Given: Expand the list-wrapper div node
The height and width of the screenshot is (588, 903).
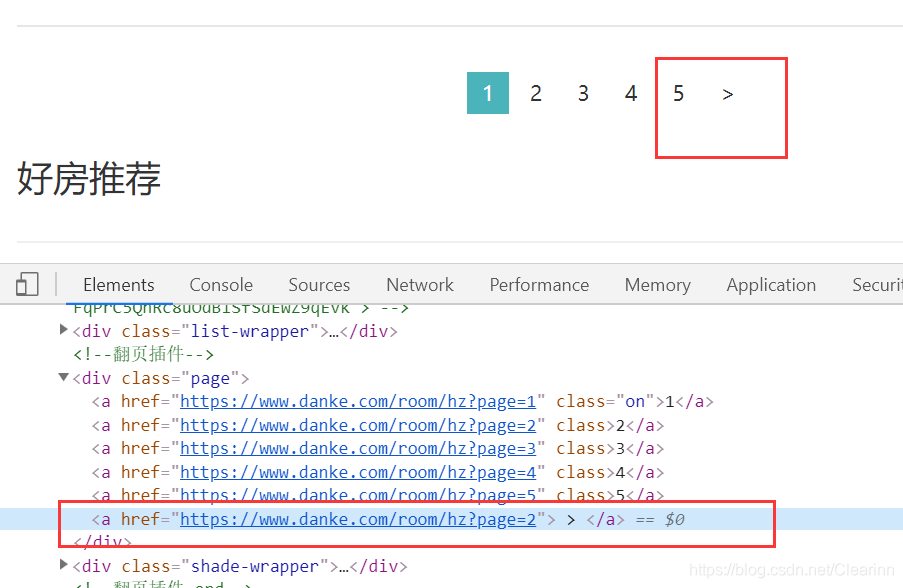Looking at the screenshot, I should click(63, 330).
